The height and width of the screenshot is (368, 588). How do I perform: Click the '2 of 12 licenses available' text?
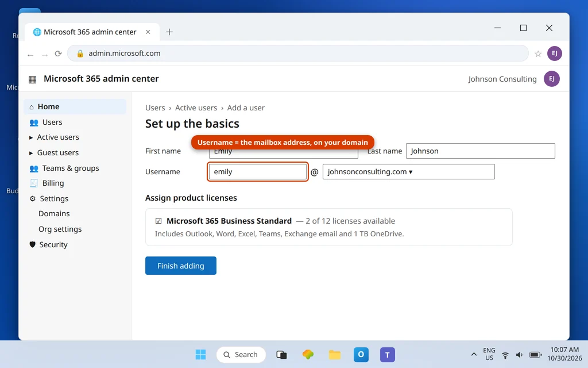[x=350, y=221]
